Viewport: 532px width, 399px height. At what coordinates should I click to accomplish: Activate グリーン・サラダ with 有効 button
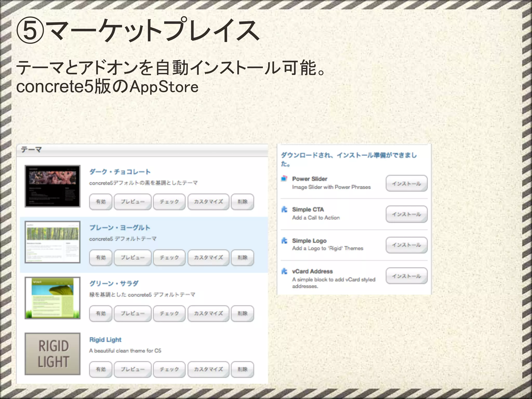(101, 313)
